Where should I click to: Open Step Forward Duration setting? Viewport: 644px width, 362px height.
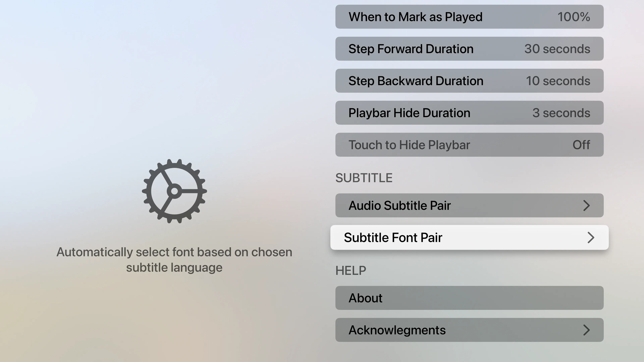[x=470, y=49]
